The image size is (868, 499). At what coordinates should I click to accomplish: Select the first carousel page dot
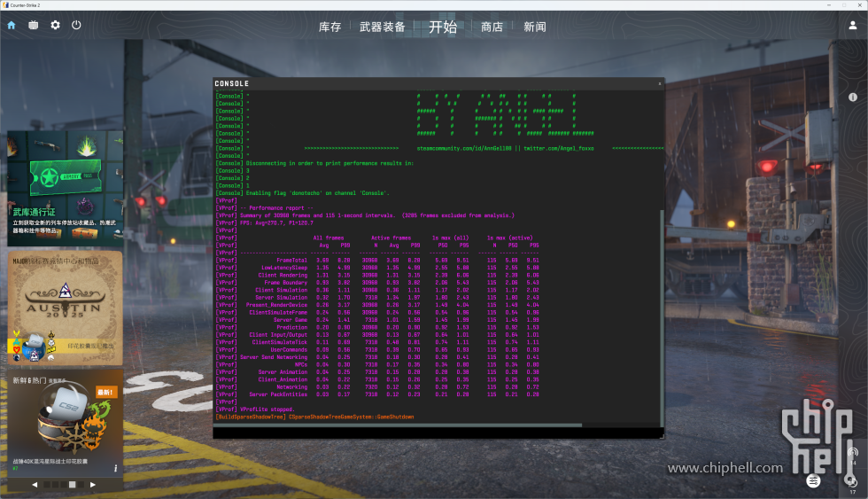pyautogui.click(x=47, y=485)
